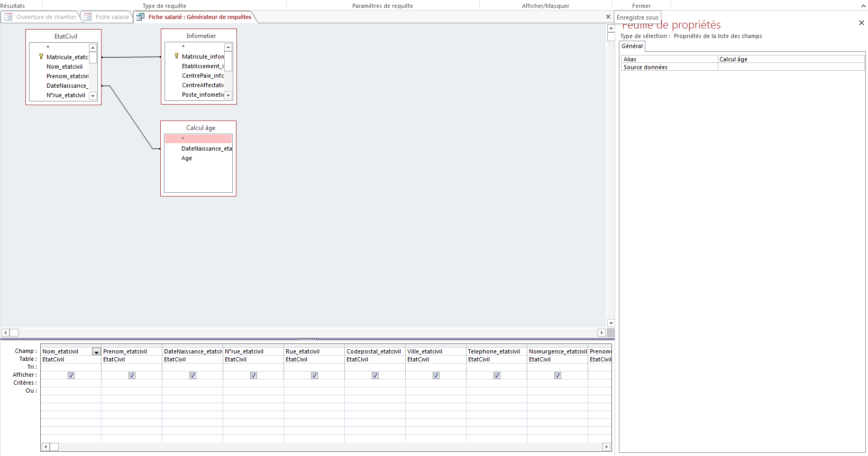Viewport: 868px width, 456px height.
Task: Click the Fiche salarié form icon
Action: click(87, 17)
